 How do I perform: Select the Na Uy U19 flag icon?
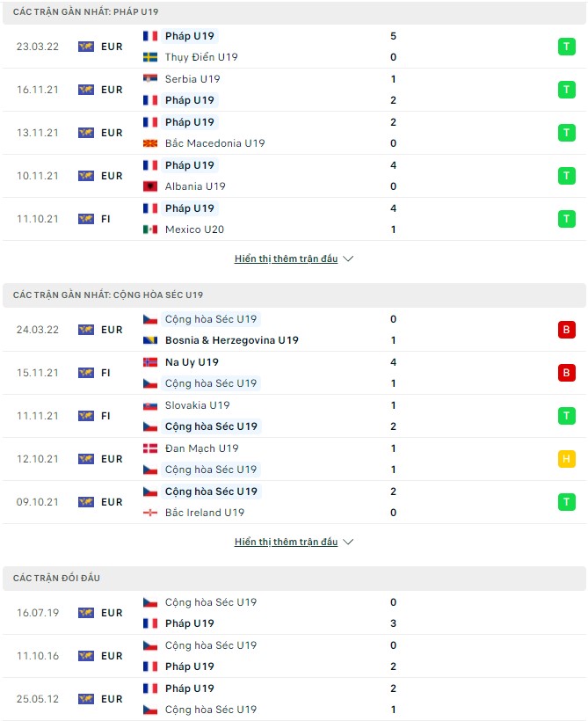pos(149,361)
